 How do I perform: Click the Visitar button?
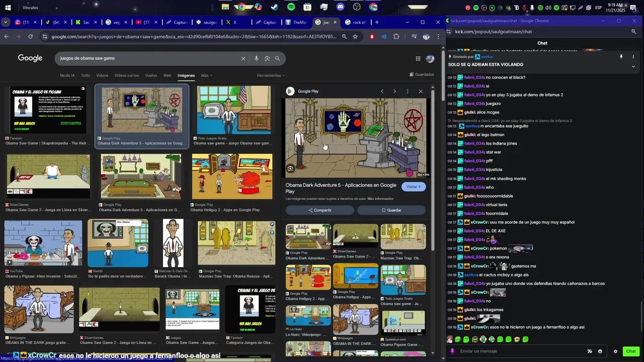coord(414,187)
